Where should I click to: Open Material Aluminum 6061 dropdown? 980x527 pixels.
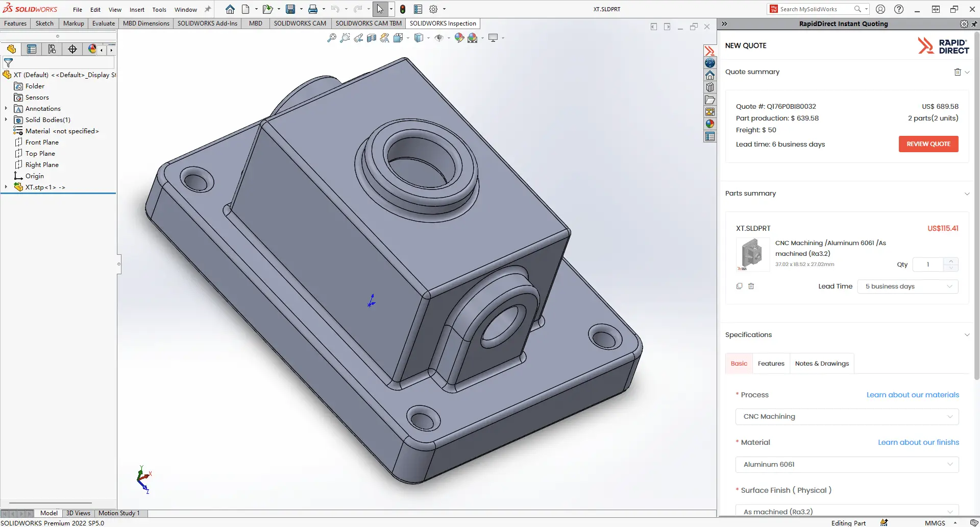click(x=847, y=465)
